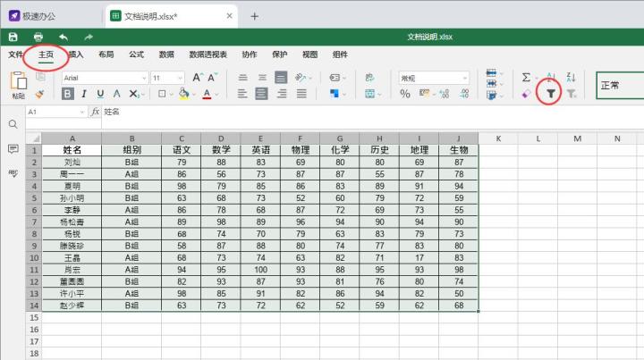Open the 数据 ribbon tab
The image size is (644, 360).
(166, 54)
